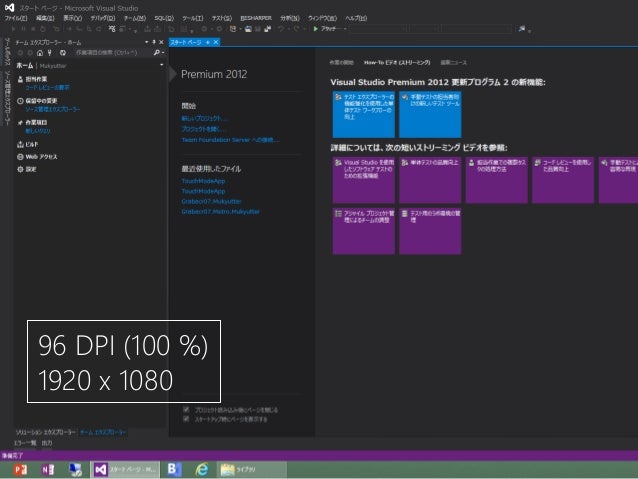Open the search options dropdown beside magnifier
638x479 pixels.
click(163, 52)
